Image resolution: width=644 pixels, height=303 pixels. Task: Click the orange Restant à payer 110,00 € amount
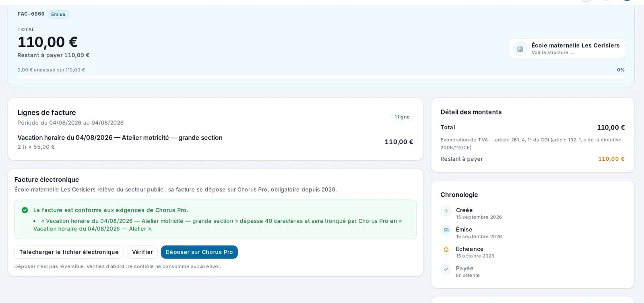[611, 159]
